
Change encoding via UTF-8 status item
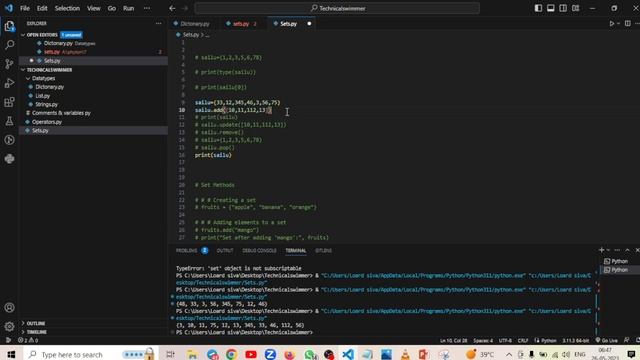coord(505,340)
